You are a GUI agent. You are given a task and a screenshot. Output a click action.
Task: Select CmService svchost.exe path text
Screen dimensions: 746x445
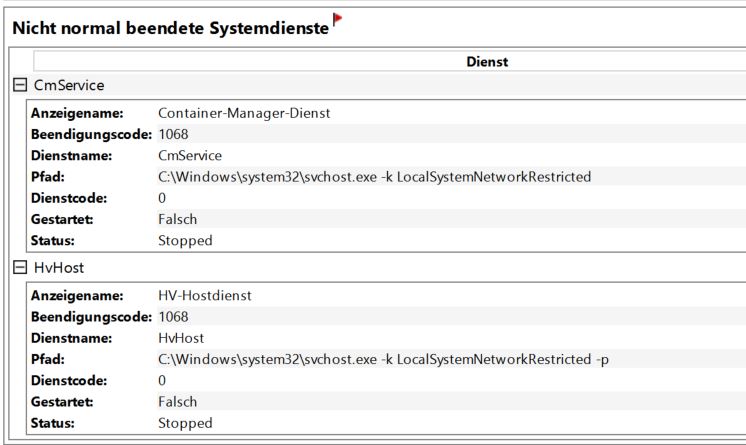pyautogui.click(x=374, y=177)
